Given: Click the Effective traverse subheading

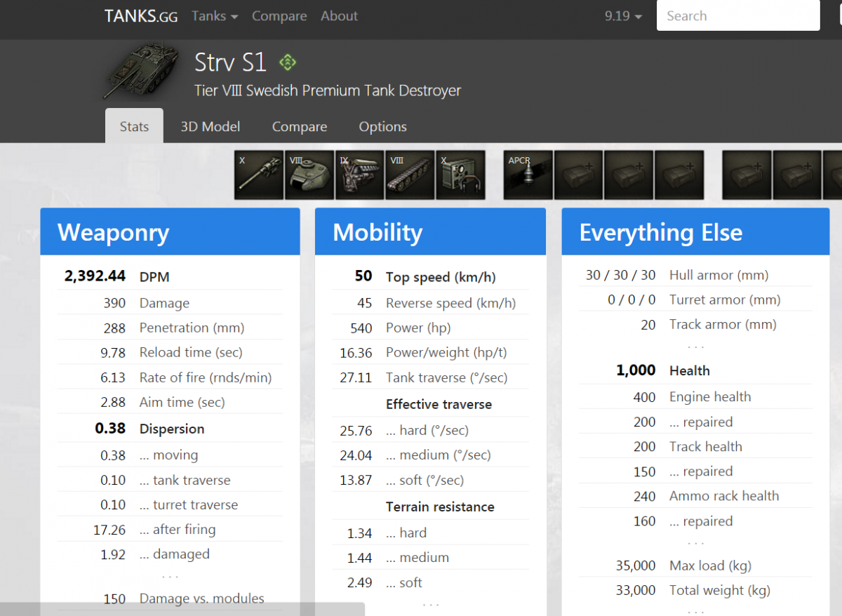Looking at the screenshot, I should click(x=439, y=404).
